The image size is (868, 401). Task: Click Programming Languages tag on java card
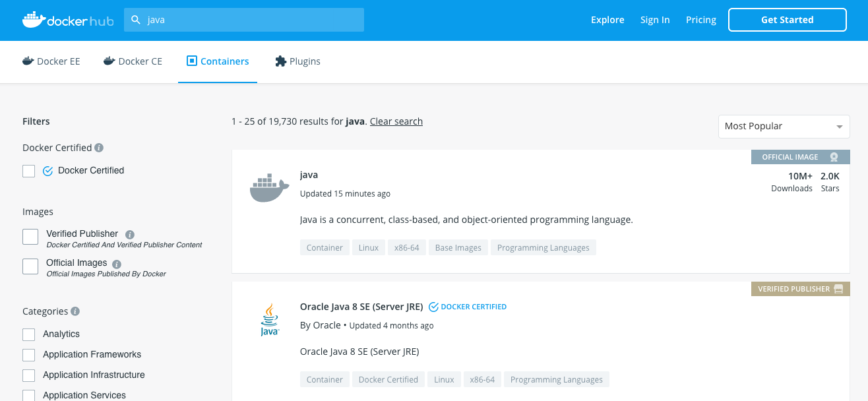pyautogui.click(x=543, y=248)
